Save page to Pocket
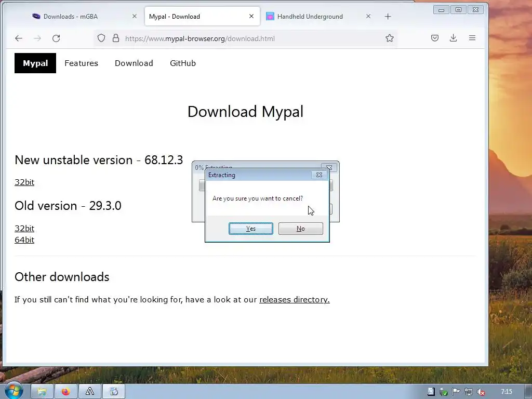This screenshot has height=399, width=532. (435, 38)
